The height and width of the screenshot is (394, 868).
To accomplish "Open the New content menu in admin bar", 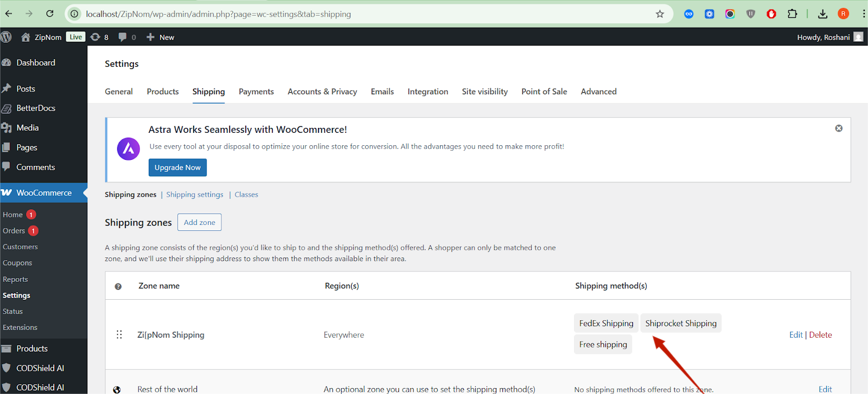I will (x=161, y=37).
